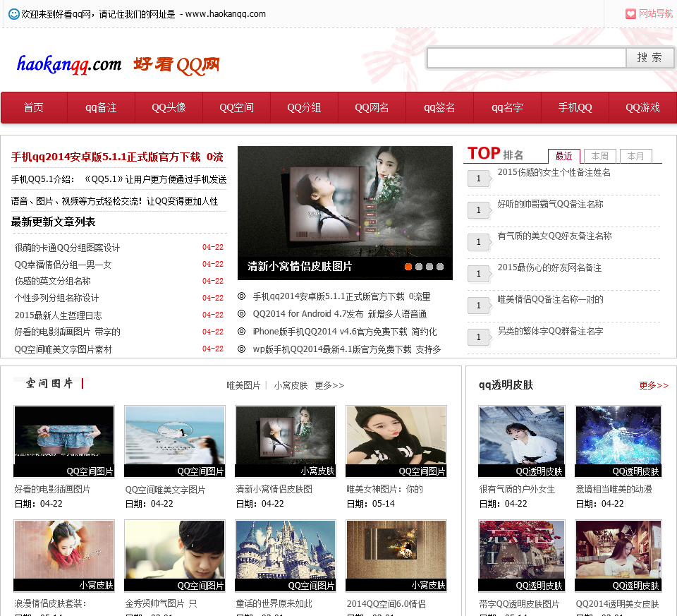This screenshot has height=616, width=677.
Task: Select the second slideshow dot
Action: click(419, 267)
